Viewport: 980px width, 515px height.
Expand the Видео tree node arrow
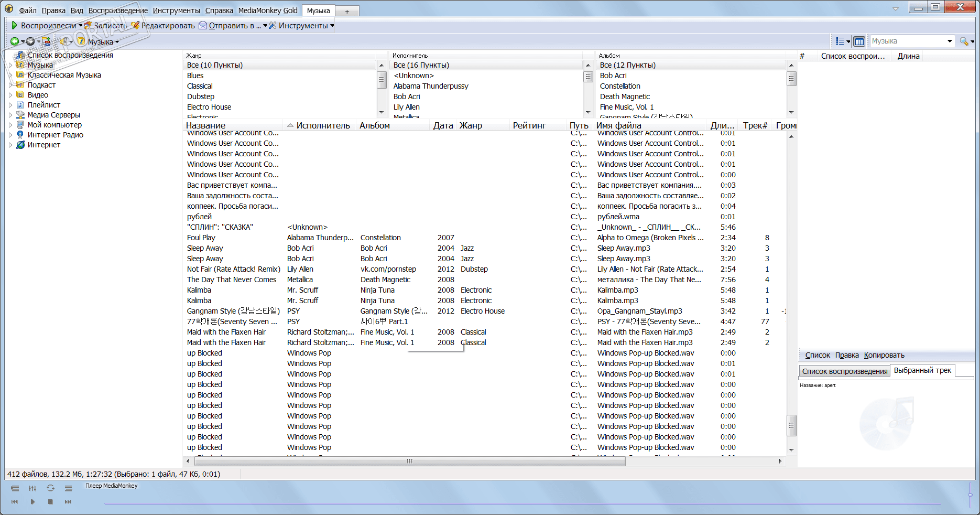10,95
